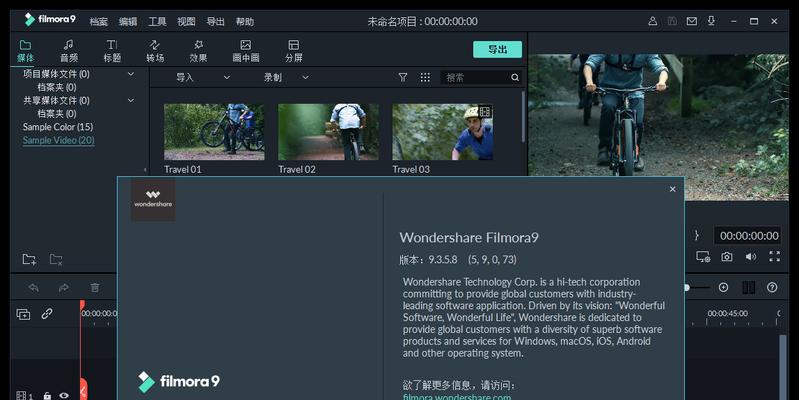Viewport: 799px width, 400px height.
Task: Click the account profile icon
Action: [x=652, y=21]
